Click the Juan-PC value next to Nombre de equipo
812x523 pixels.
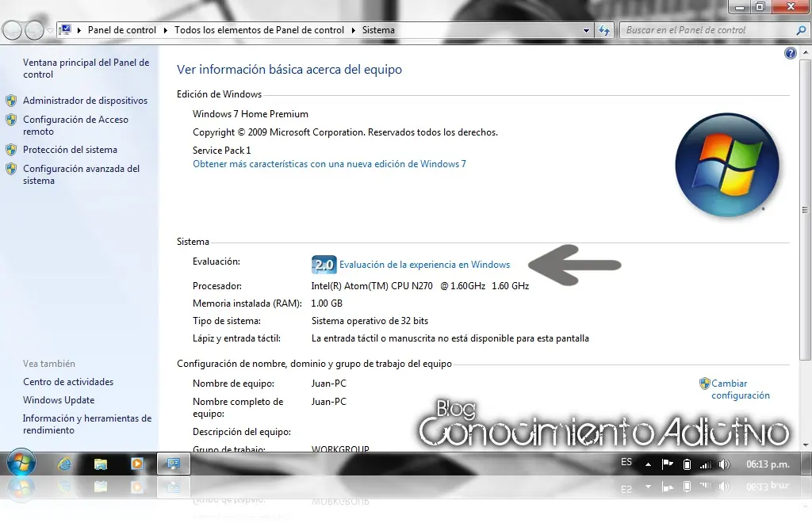coord(329,384)
